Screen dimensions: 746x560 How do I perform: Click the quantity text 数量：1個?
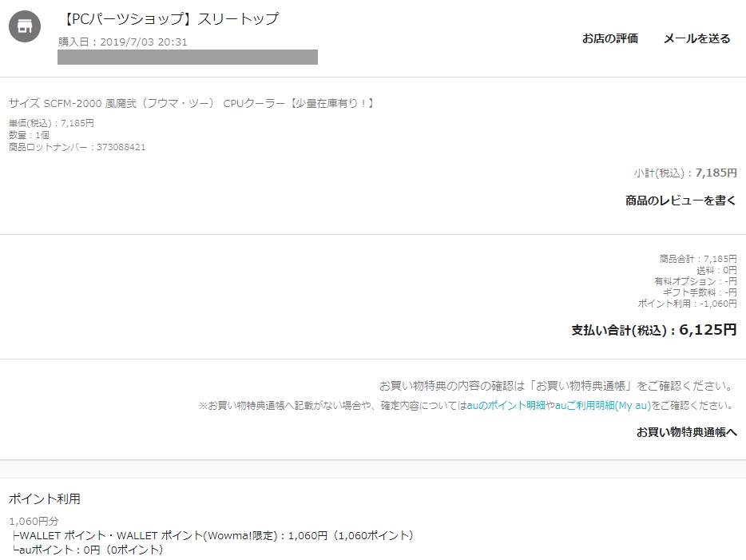[29, 135]
